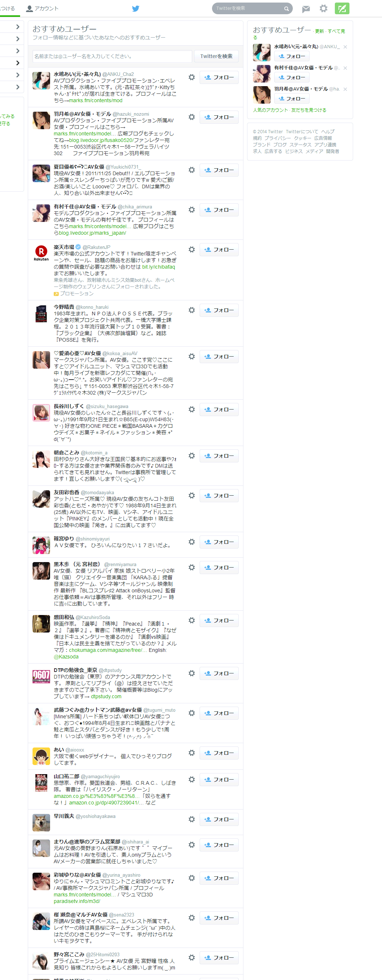This screenshot has height=980, width=382.
Task: Follow 羽月希 in sidebar suggestions
Action: pos(292,99)
